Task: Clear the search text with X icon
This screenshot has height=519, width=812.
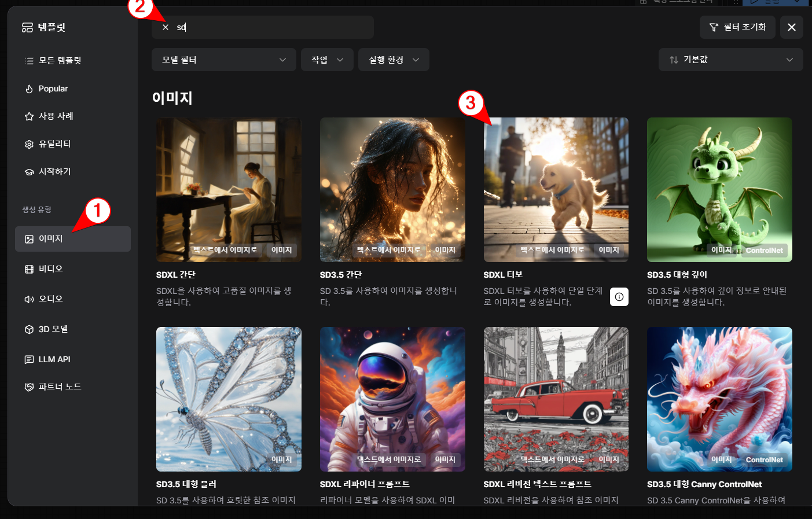Action: click(166, 27)
